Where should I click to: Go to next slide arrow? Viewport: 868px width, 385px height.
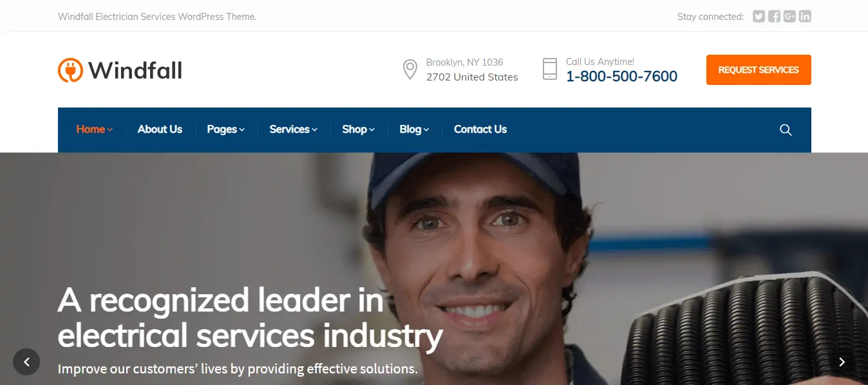[842, 362]
